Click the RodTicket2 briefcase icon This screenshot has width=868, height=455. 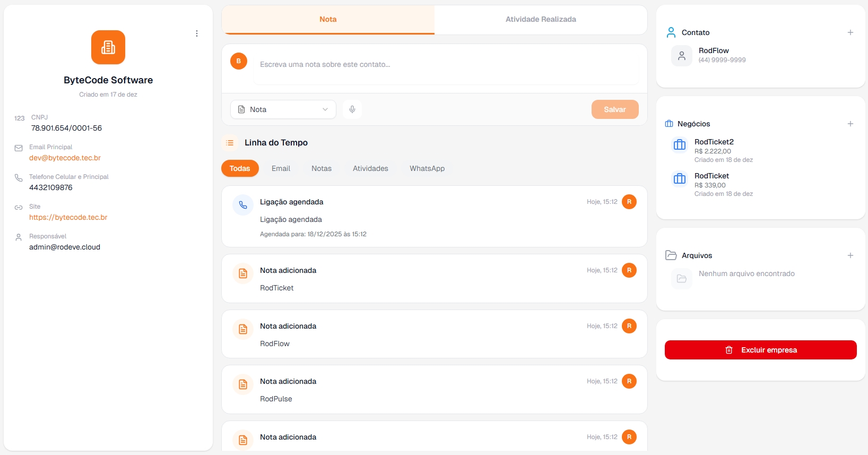pyautogui.click(x=680, y=145)
